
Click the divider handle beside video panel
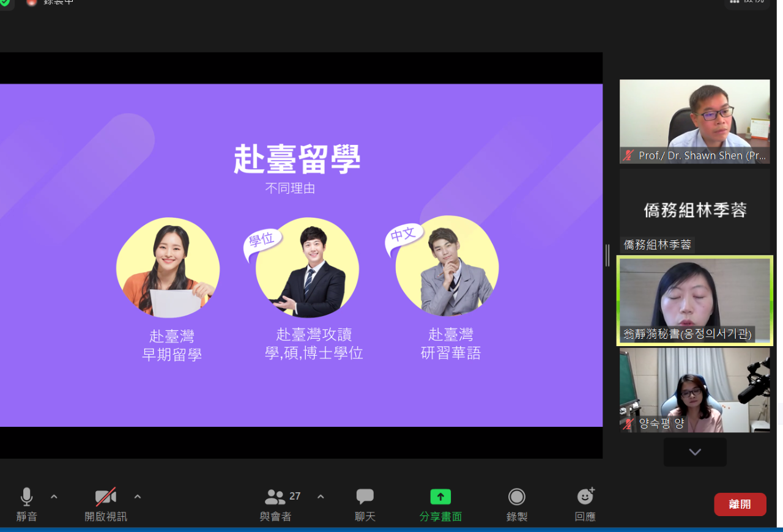tap(607, 256)
